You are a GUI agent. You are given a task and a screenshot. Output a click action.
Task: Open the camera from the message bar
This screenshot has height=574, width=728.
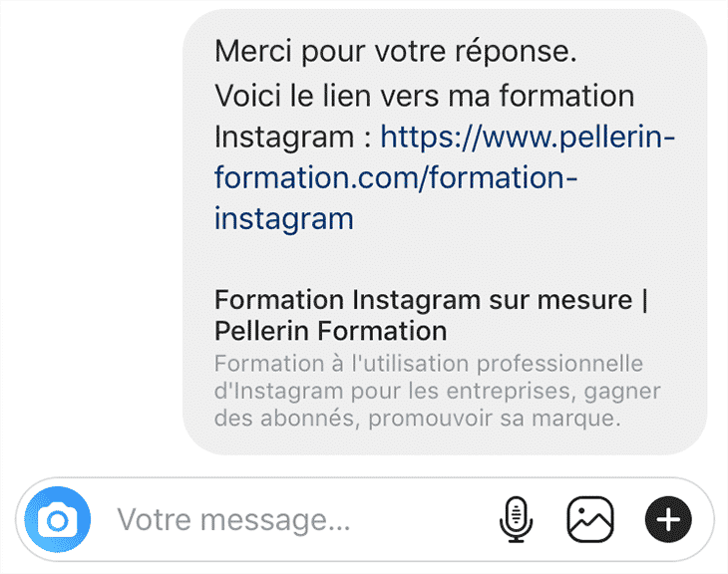point(58,519)
